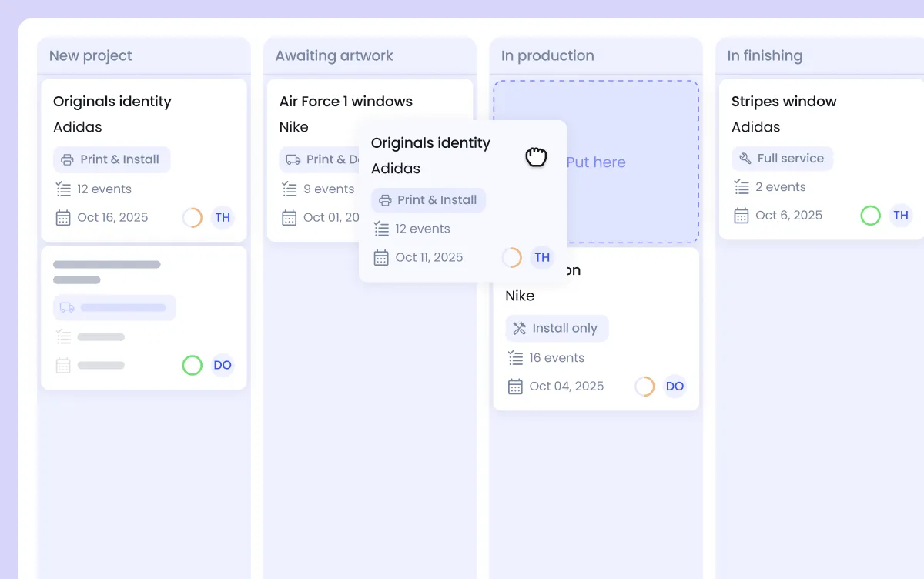Click calendar icon next to Oct 16, 2025
Viewport: 924px width, 579px height.
pos(63,217)
